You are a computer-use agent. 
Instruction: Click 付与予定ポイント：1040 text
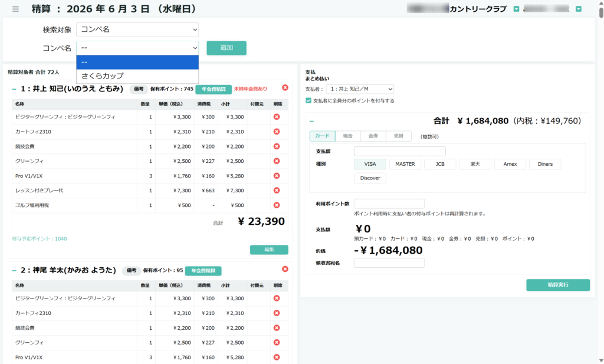coord(40,239)
